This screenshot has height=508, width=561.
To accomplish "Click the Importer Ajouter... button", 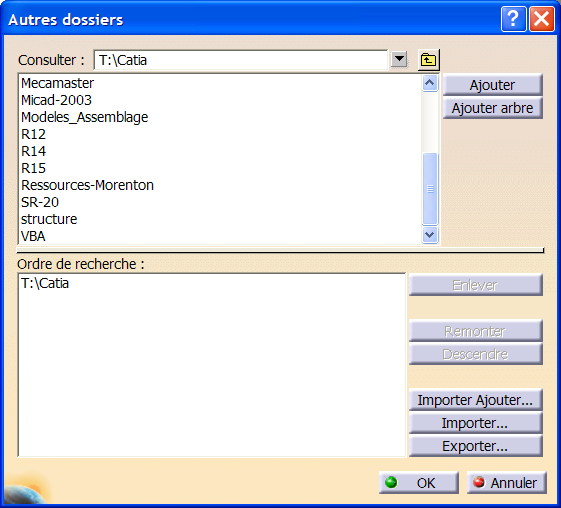I will (475, 400).
